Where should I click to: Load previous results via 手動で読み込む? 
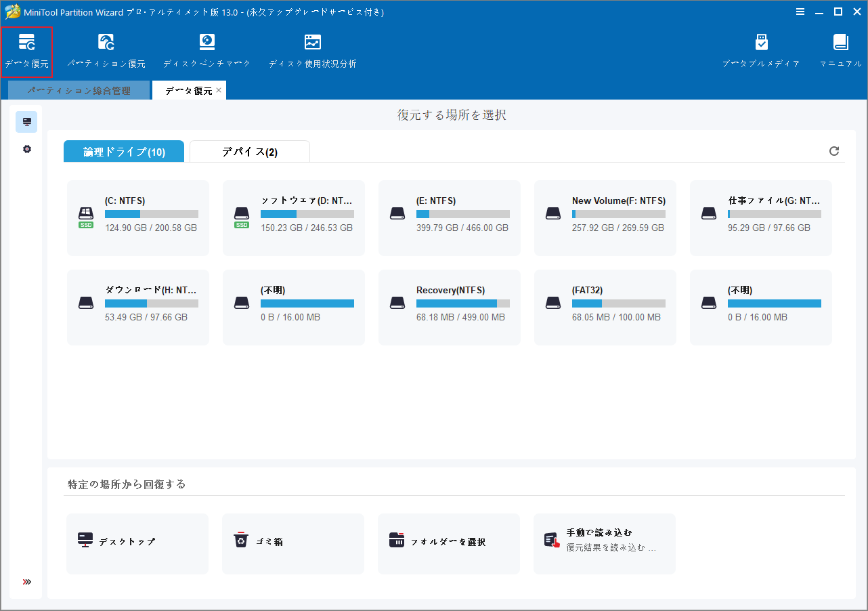(x=604, y=543)
